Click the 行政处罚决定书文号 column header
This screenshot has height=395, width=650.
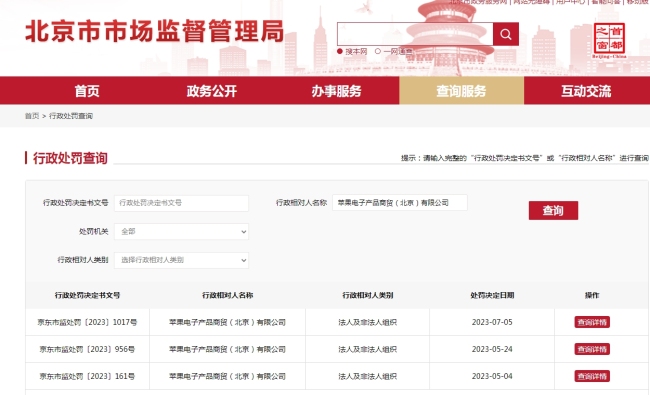coord(87,295)
